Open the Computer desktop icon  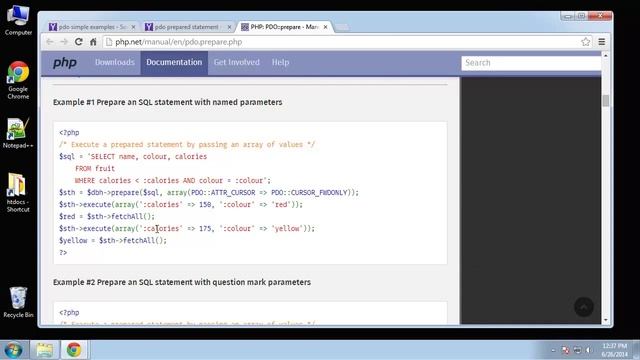pos(18,20)
